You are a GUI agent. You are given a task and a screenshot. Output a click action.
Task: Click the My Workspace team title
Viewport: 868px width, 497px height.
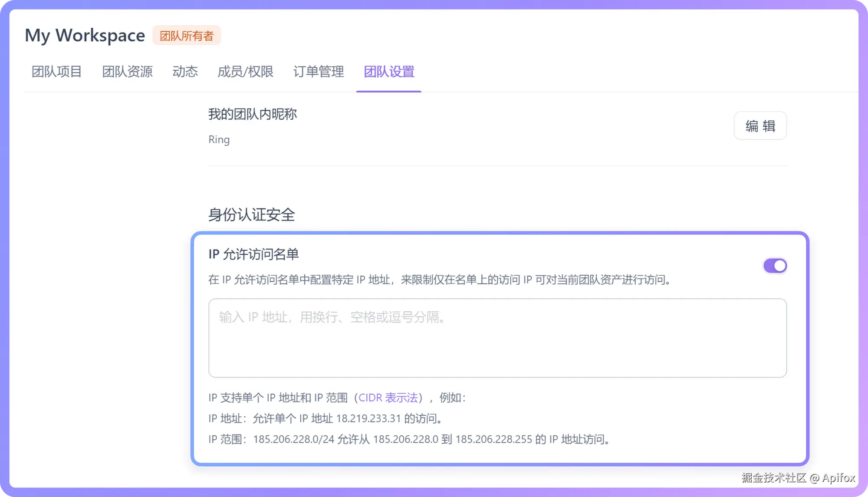pyautogui.click(x=85, y=36)
